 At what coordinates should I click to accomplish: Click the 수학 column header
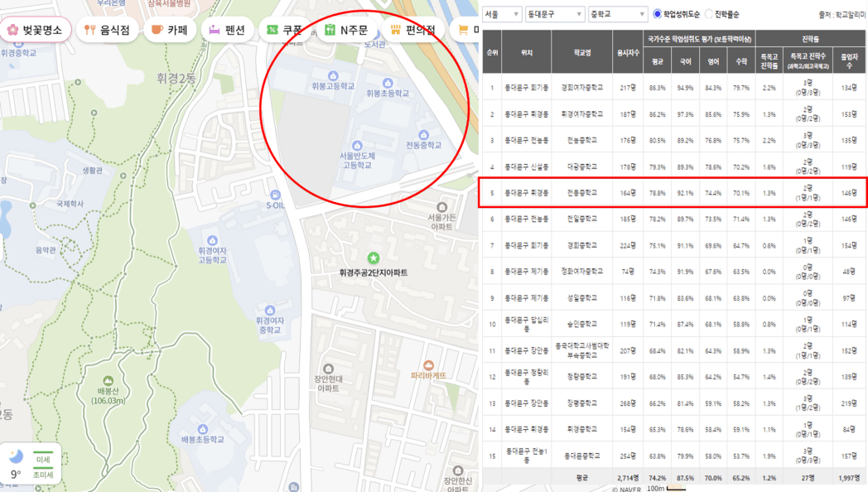point(741,61)
